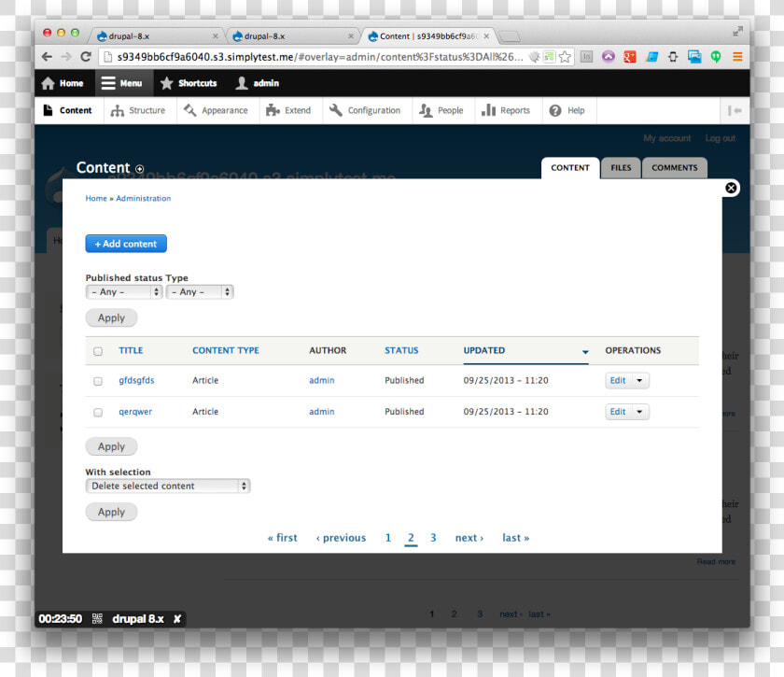This screenshot has height=677, width=784.
Task: Open the Chrome hamburger menu icon
Action: [x=737, y=57]
